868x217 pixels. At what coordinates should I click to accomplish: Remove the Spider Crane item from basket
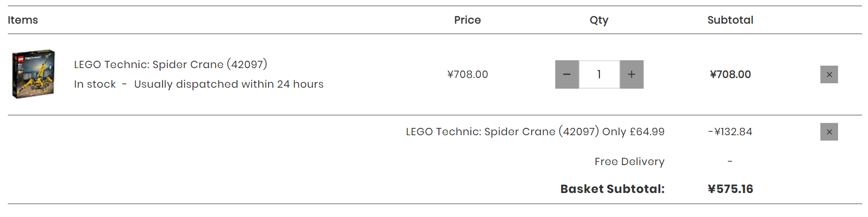click(x=829, y=74)
